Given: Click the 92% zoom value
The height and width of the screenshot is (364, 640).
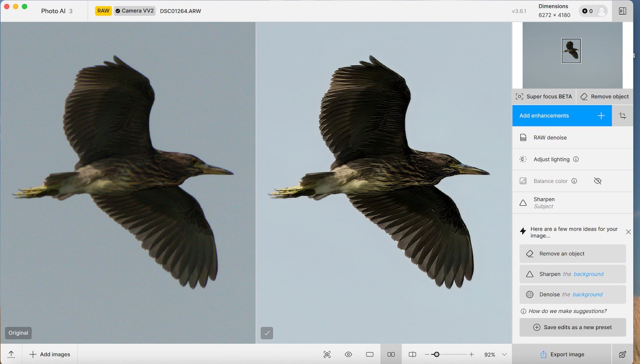Looking at the screenshot, I should 489,355.
